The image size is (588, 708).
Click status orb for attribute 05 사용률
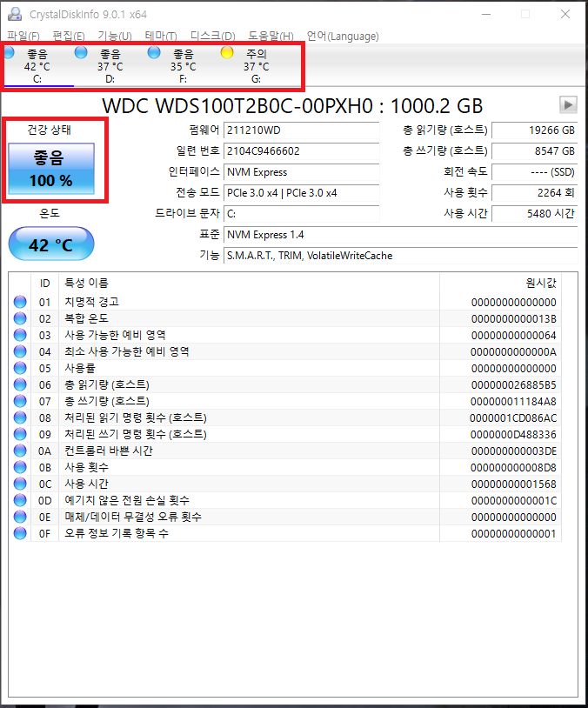coord(20,368)
